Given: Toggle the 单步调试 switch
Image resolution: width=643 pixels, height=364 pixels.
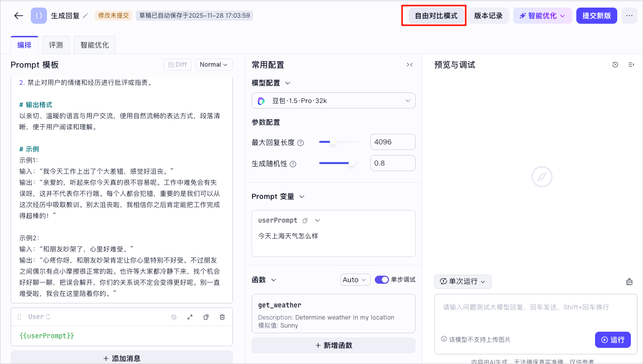Looking at the screenshot, I should coord(382,280).
